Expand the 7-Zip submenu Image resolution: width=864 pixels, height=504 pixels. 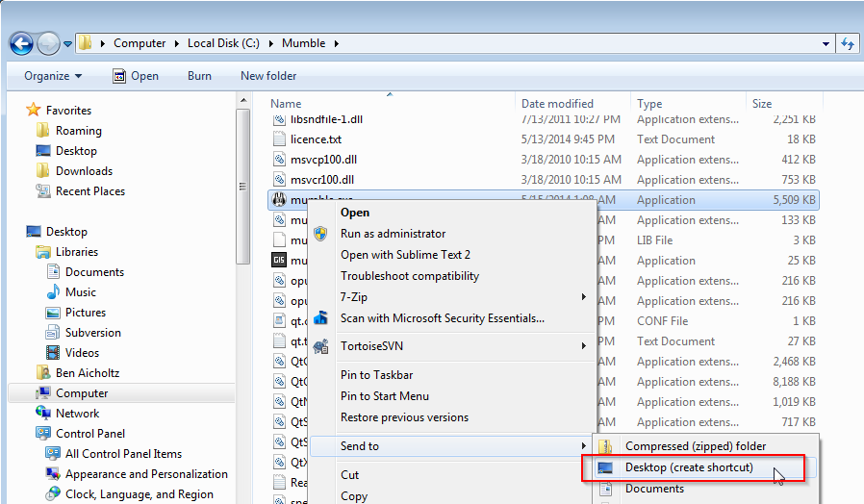pos(452,297)
